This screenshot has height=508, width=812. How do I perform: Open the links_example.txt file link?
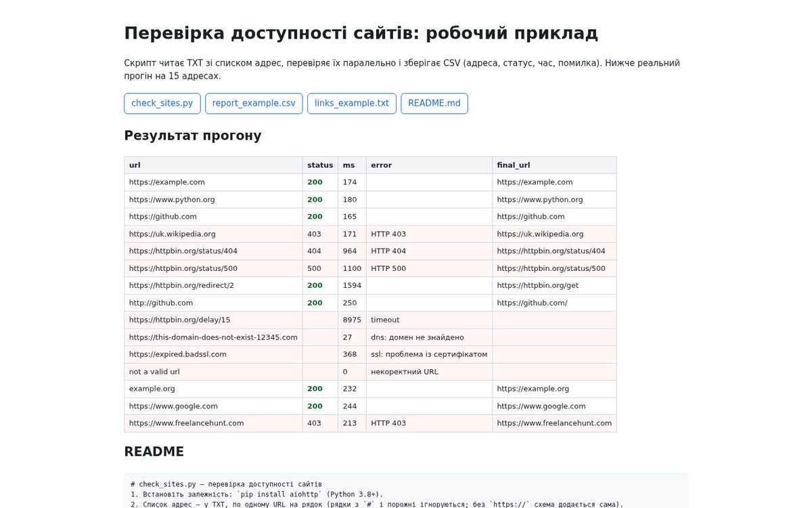(352, 104)
